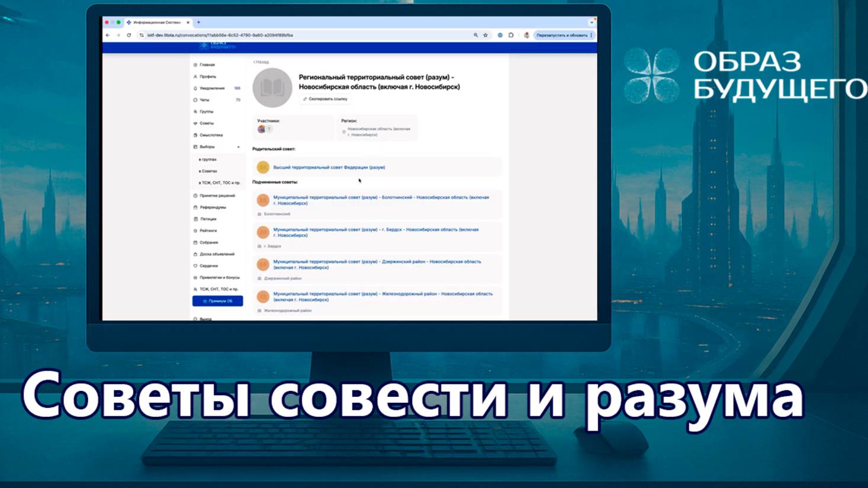This screenshot has width=868, height=488.
Task: Click the browser bookmark star icon
Action: pyautogui.click(x=486, y=36)
